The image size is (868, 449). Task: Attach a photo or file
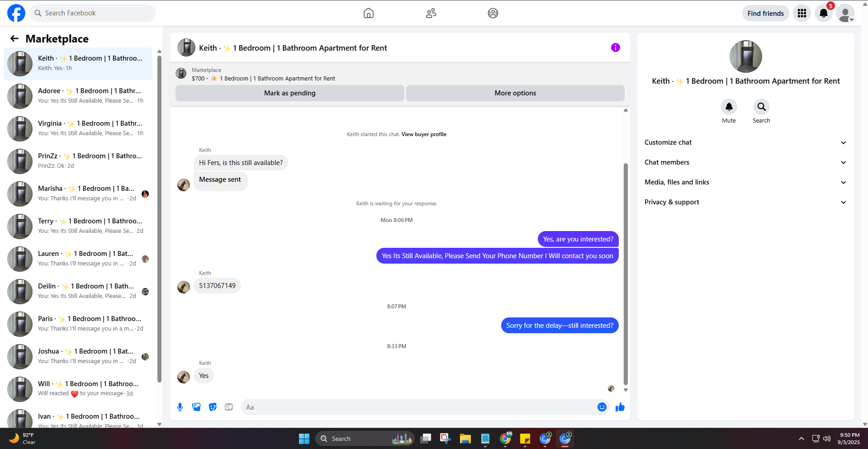(196, 407)
